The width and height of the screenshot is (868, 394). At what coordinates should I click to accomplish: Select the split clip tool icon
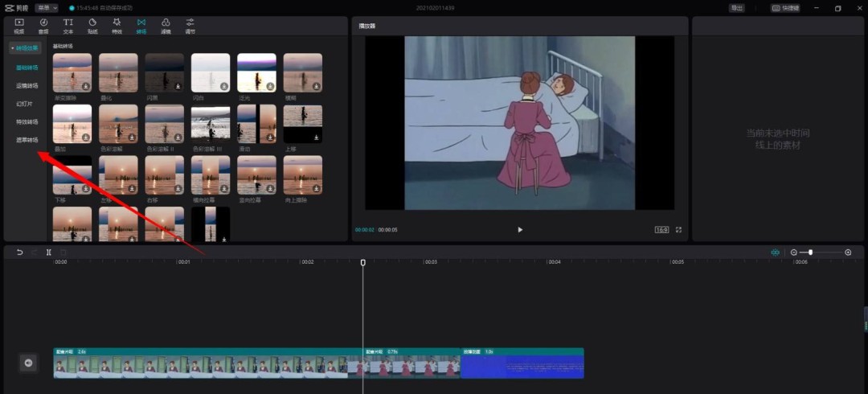click(x=49, y=252)
